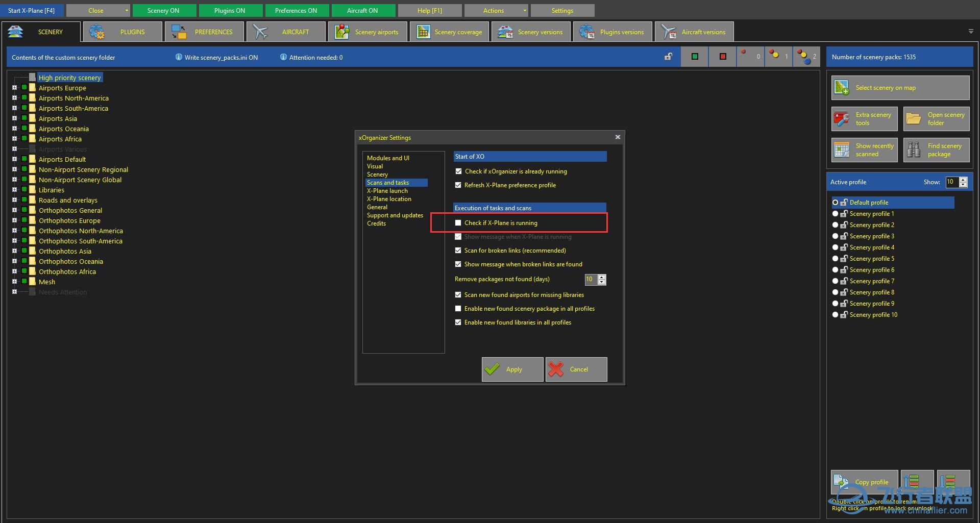980x523 pixels.
Task: Click the Select scenery on map icon
Action: pos(842,88)
